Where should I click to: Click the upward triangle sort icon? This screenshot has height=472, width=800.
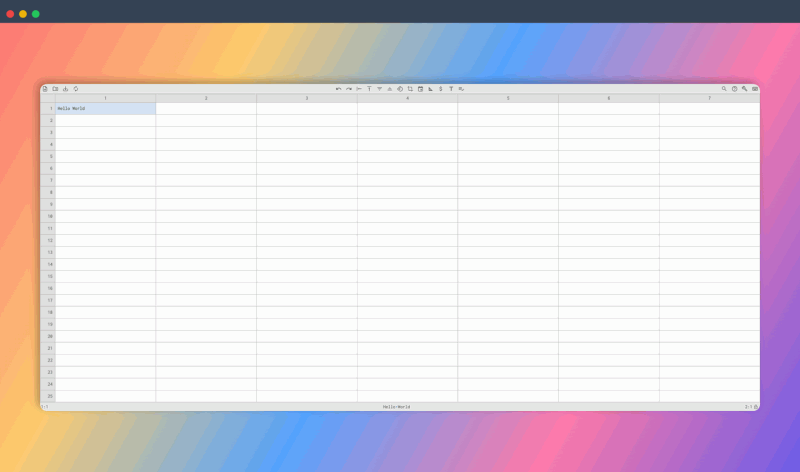[390, 89]
